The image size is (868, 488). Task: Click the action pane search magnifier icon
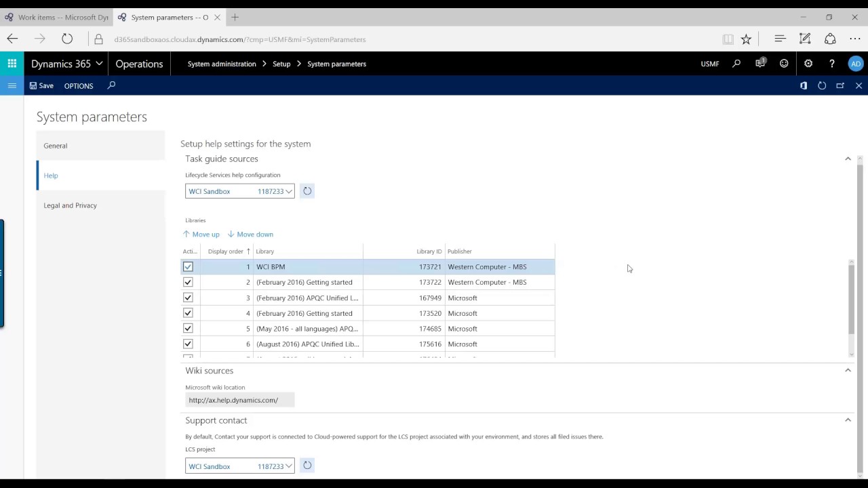pyautogui.click(x=111, y=85)
